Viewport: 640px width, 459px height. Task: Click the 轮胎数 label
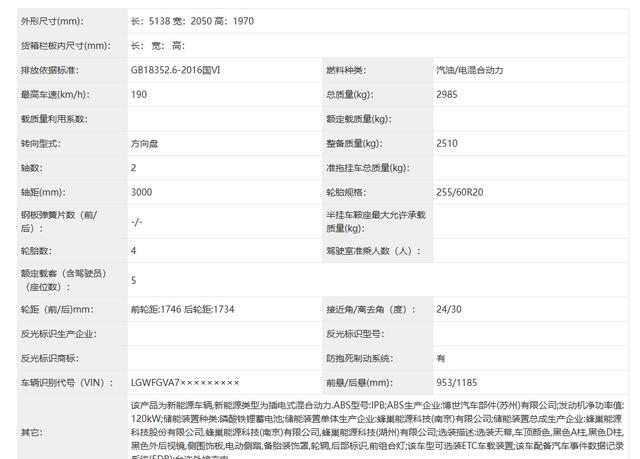(x=37, y=250)
